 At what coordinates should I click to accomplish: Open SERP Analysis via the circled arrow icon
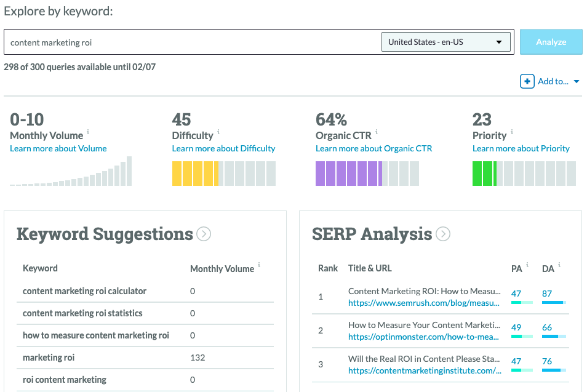pyautogui.click(x=443, y=234)
